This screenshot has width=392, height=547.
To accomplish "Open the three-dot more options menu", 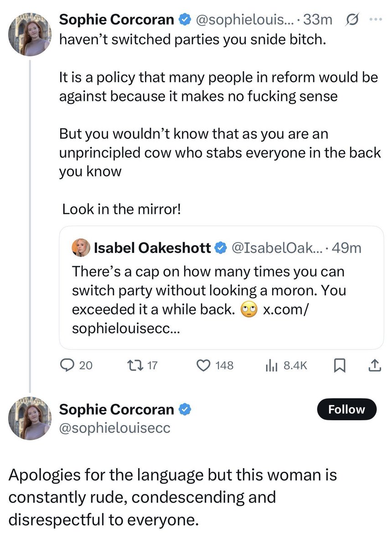I will [374, 20].
